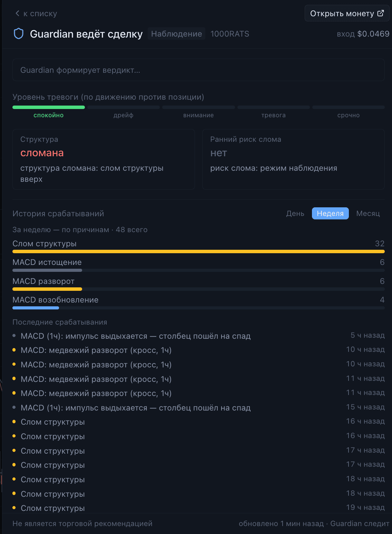
Task: Open the Структура 'сломана' card
Action: (x=104, y=159)
